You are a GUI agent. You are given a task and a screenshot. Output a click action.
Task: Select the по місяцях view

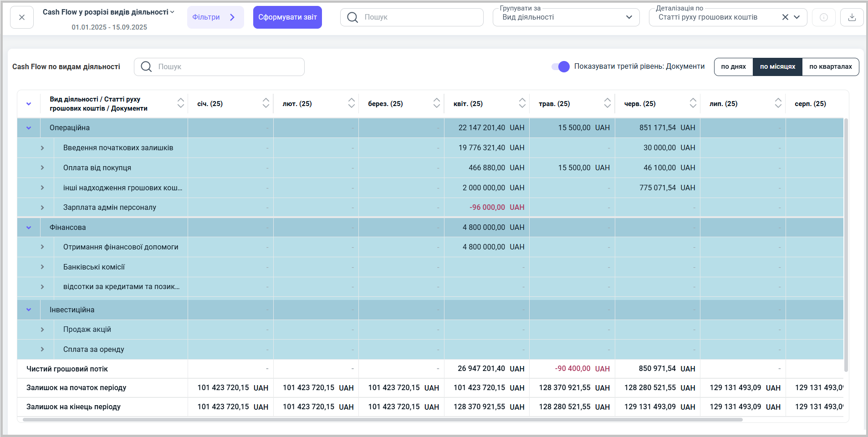pos(777,67)
